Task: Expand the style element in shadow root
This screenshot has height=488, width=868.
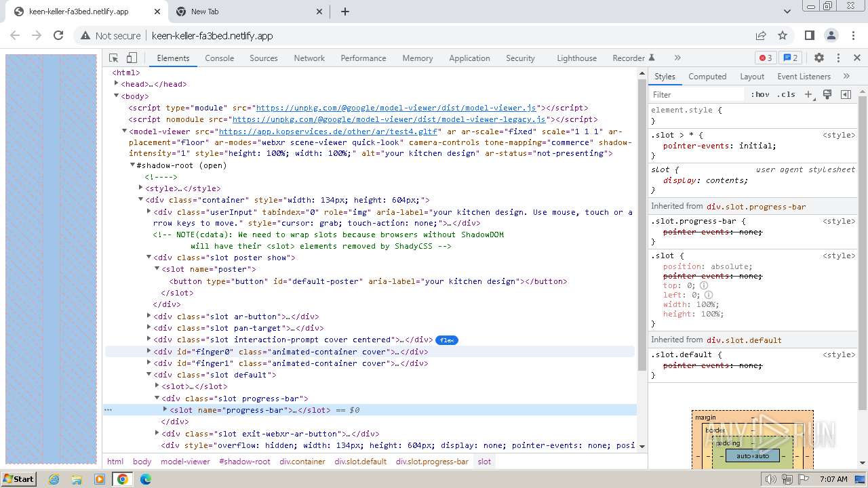Action: pos(140,188)
